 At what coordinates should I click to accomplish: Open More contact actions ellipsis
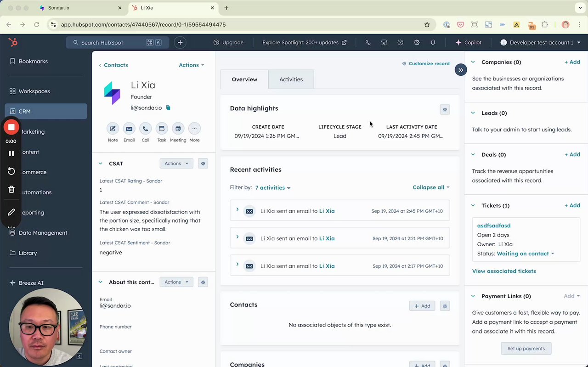coord(194,129)
